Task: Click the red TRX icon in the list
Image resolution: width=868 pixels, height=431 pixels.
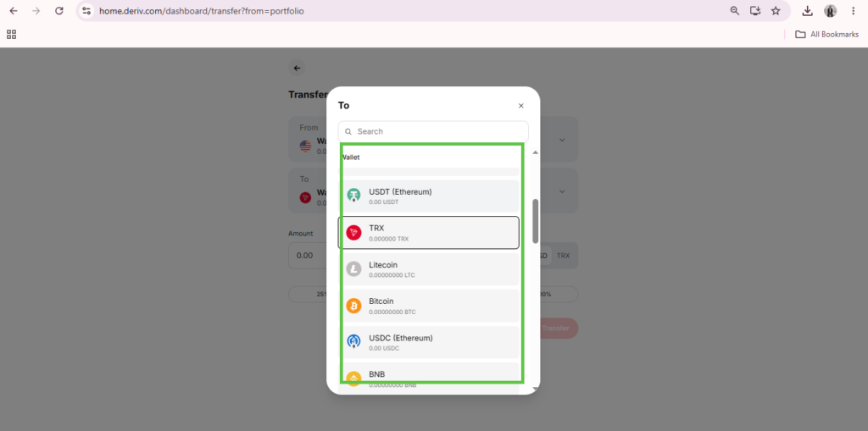Action: [x=353, y=232]
